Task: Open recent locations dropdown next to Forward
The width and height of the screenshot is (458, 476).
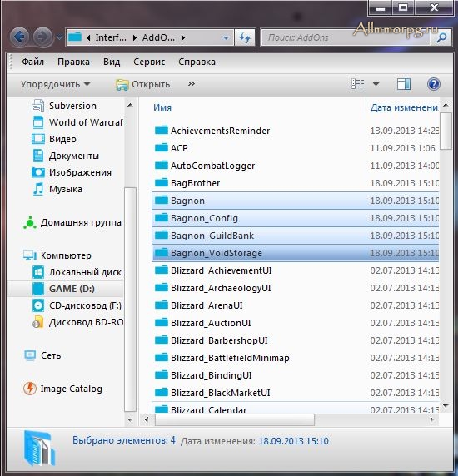Action: pyautogui.click(x=59, y=37)
